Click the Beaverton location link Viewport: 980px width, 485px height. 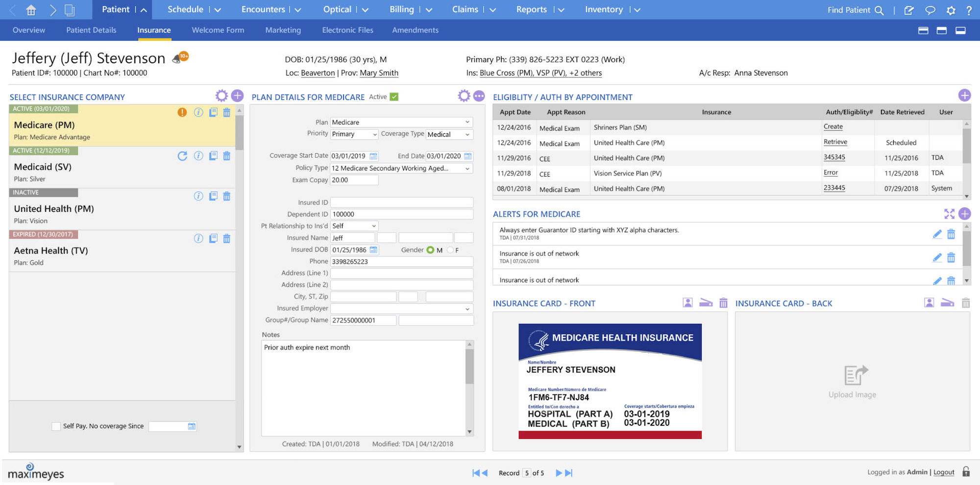pyautogui.click(x=318, y=73)
